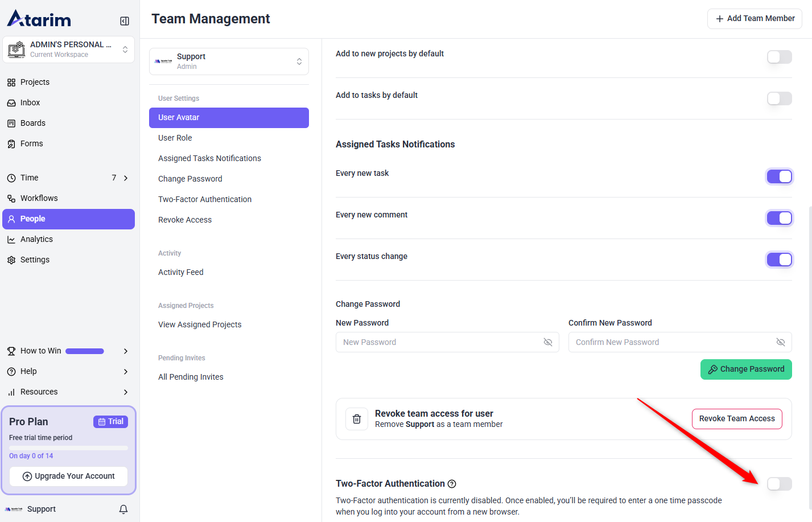Open the notifications bell icon
The width and height of the screenshot is (812, 522).
click(123, 509)
